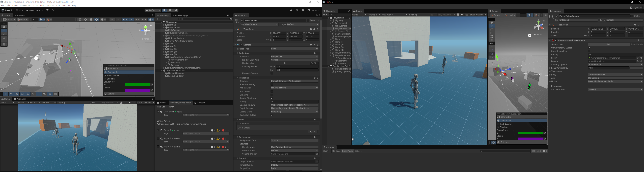Open the Projection Perspective dropdown
Image resolution: width=644 pixels, height=172 pixels.
pyautogui.click(x=294, y=57)
